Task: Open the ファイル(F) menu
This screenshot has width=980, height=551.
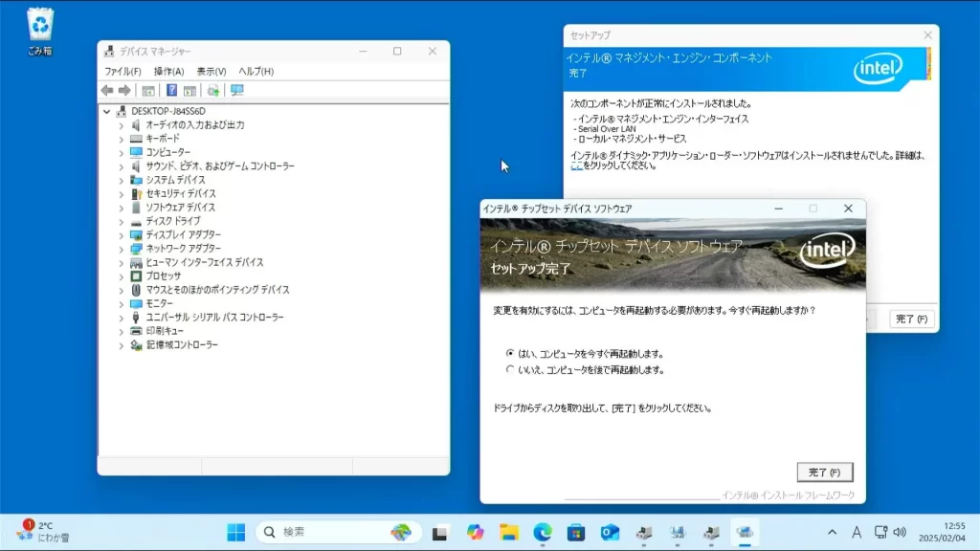Action: [122, 71]
